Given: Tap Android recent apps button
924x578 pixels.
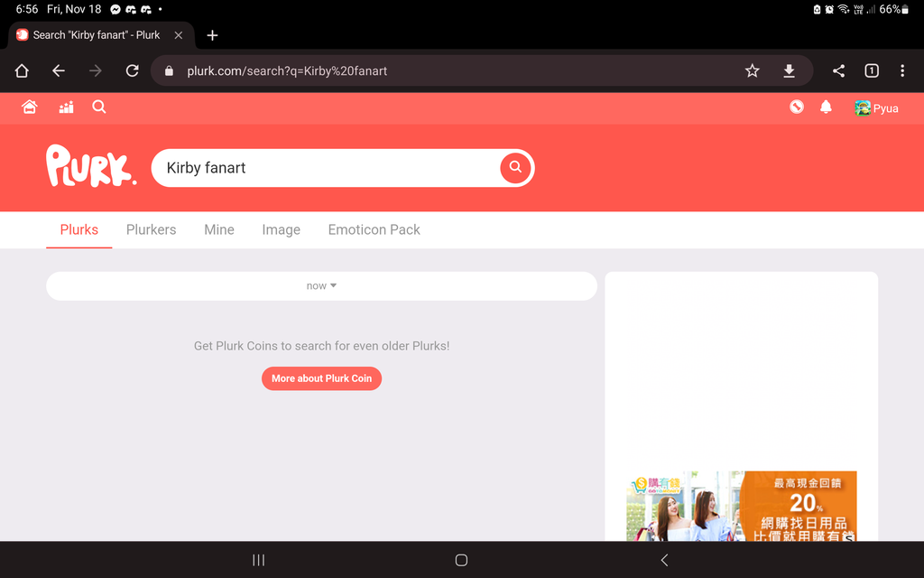Looking at the screenshot, I should point(259,560).
